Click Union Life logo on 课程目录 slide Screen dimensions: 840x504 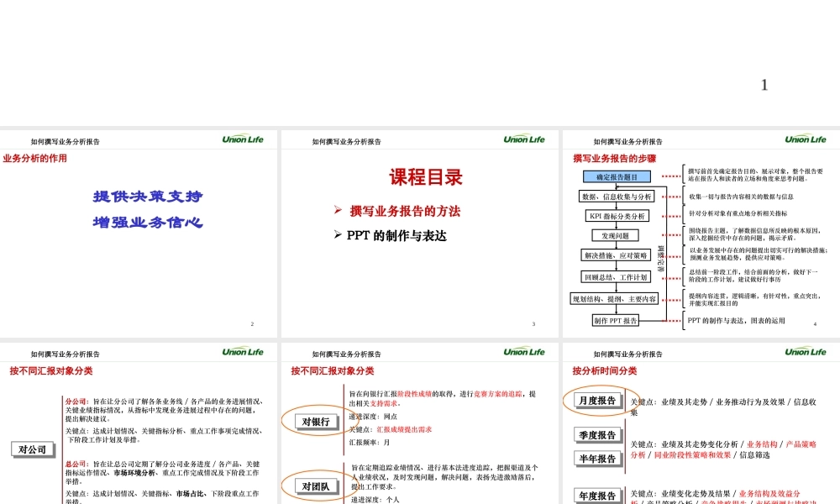coord(524,139)
